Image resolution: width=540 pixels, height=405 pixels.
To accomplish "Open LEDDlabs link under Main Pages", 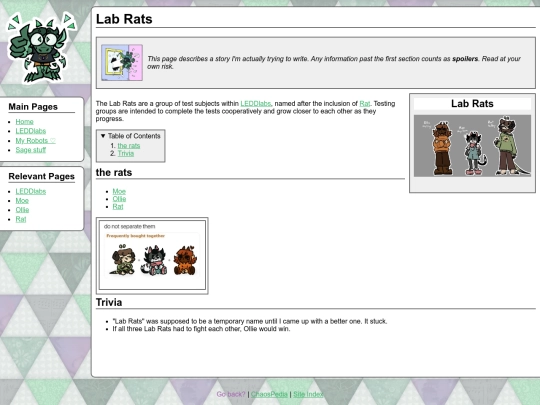I will pyautogui.click(x=31, y=131).
